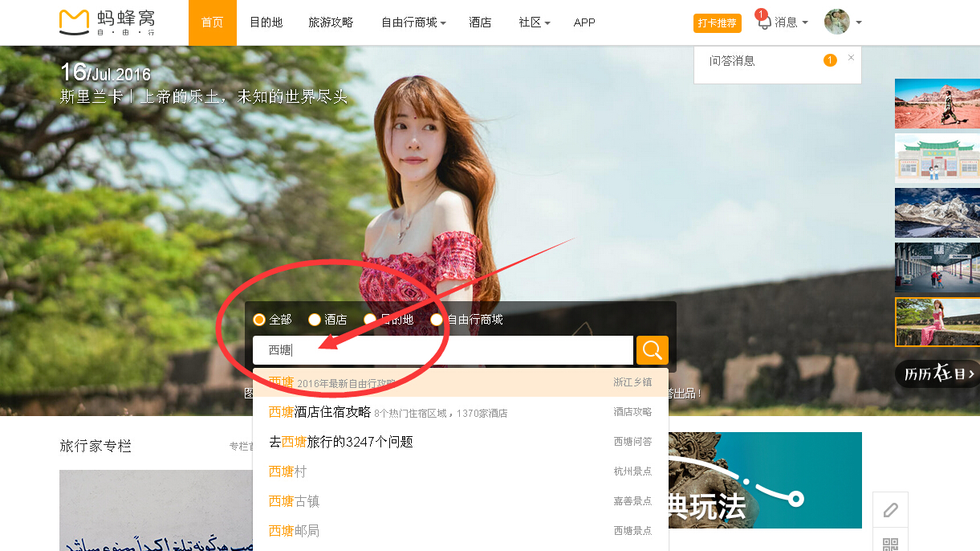Close the 问答消息 popup

pos(851,57)
